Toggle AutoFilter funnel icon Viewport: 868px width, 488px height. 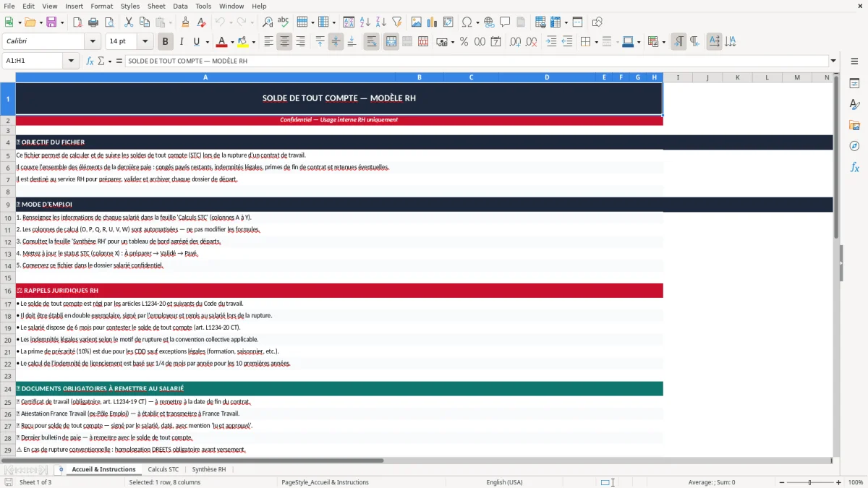pyautogui.click(x=397, y=22)
